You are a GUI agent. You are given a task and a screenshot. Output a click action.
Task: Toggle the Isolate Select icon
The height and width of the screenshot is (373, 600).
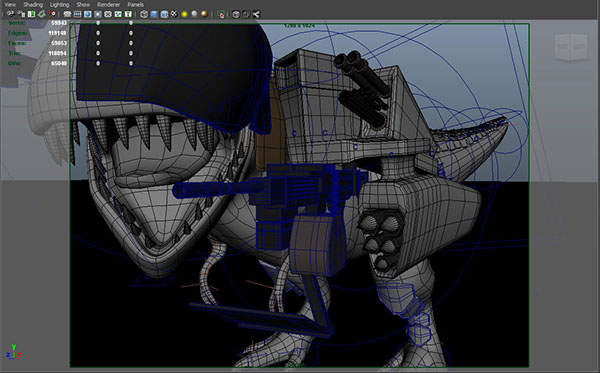(221, 14)
